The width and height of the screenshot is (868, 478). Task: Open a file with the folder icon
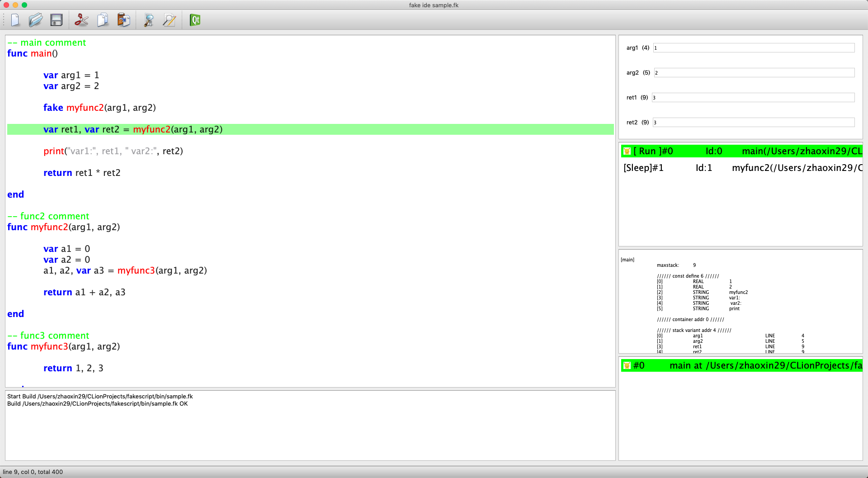36,20
